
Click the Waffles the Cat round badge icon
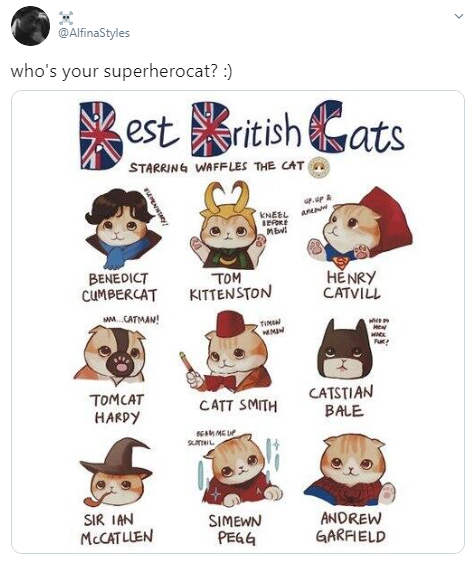319,167
